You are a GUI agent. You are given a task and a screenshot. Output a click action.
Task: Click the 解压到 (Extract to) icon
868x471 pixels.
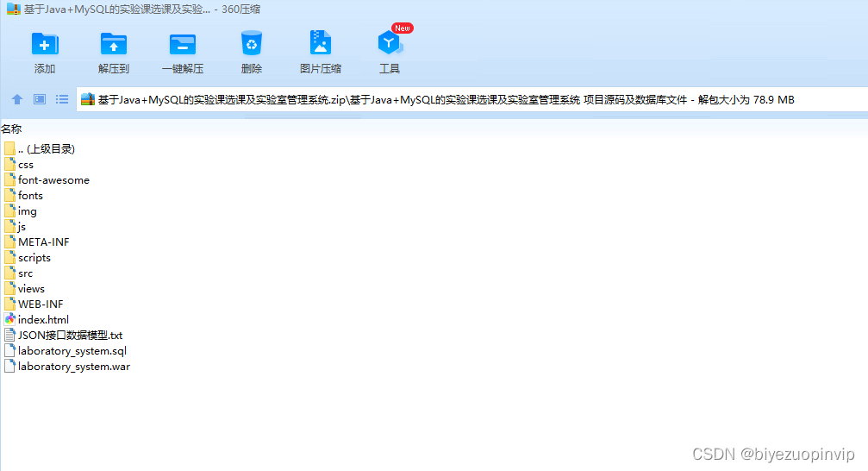pos(114,44)
